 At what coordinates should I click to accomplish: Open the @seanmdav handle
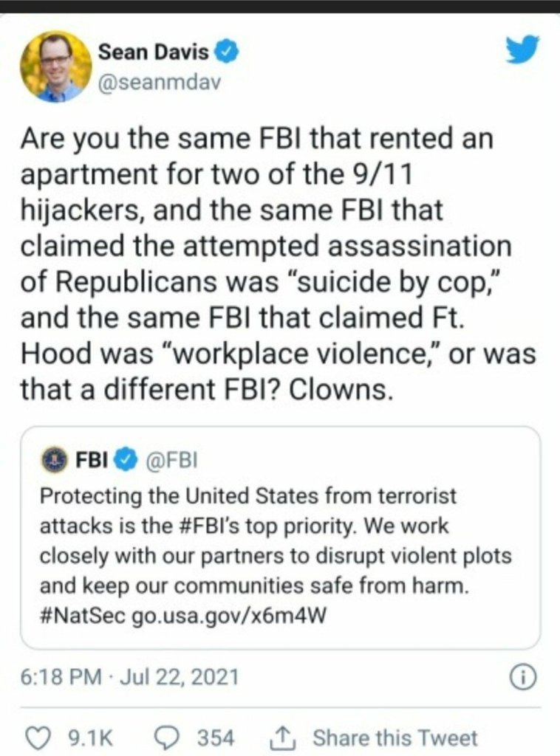click(x=159, y=82)
